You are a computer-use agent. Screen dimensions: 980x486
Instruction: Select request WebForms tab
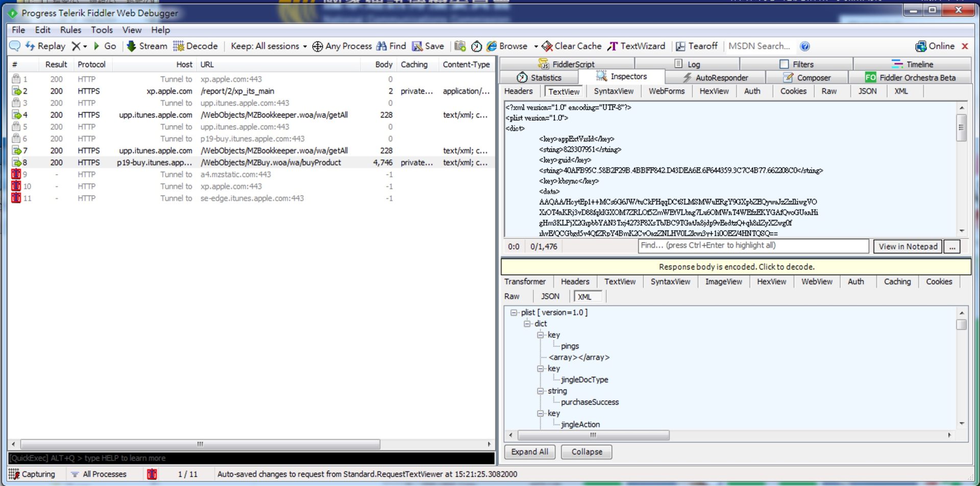click(667, 91)
